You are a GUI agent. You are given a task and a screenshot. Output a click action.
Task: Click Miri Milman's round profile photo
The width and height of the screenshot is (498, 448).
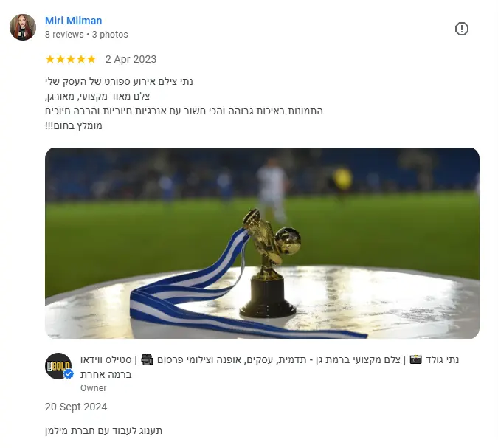pos(23,27)
